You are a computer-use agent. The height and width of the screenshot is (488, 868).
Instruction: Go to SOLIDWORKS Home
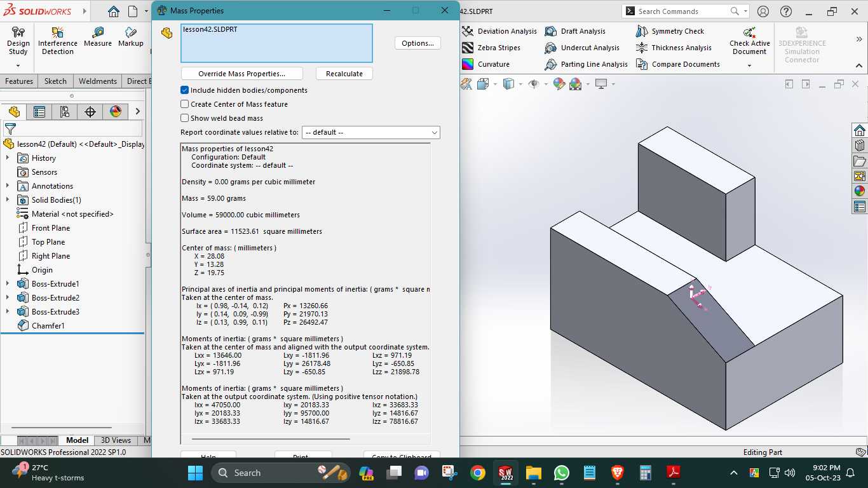(x=114, y=11)
